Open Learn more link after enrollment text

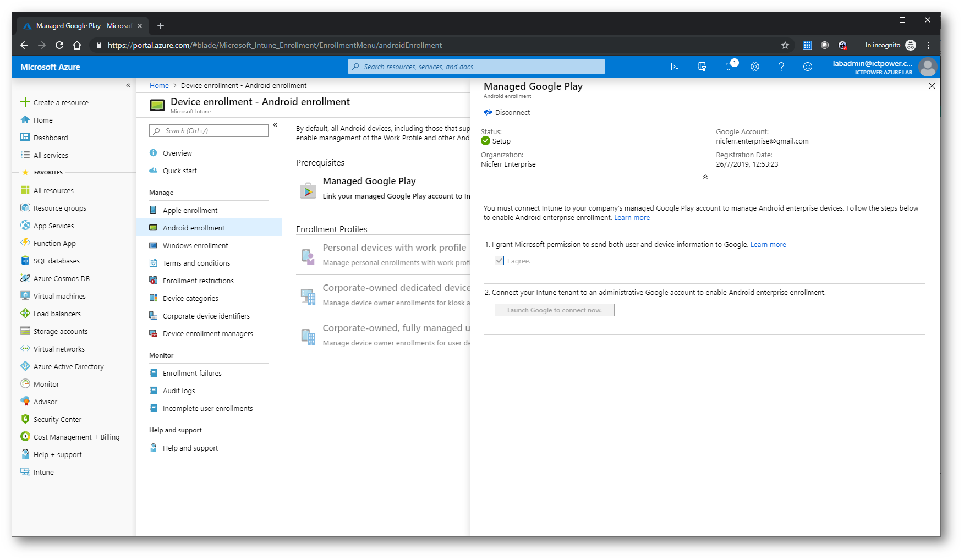click(632, 218)
